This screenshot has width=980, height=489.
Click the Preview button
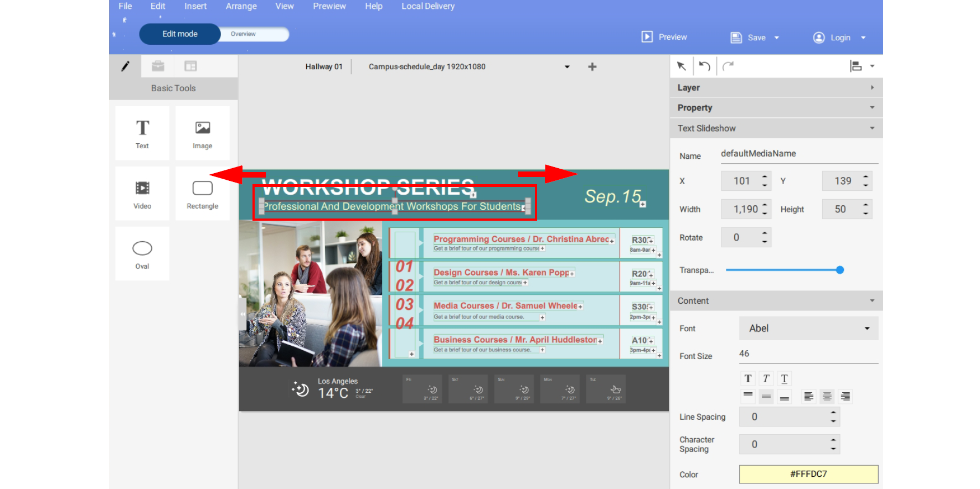click(664, 37)
